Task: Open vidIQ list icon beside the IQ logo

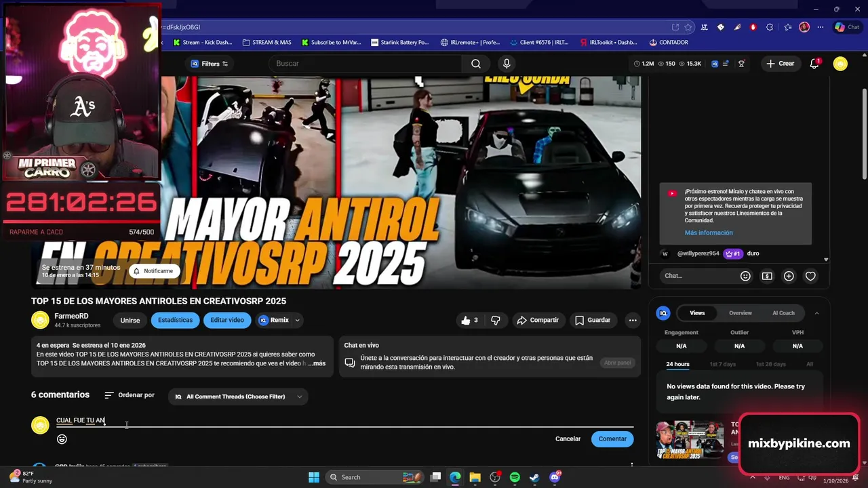Action: coord(726,64)
